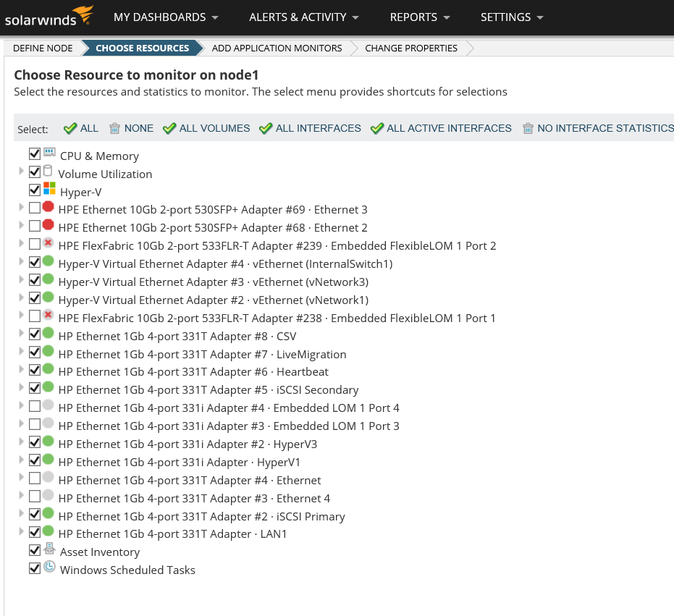This screenshot has width=674, height=616.
Task: Go to the Define Node step
Action: click(43, 48)
